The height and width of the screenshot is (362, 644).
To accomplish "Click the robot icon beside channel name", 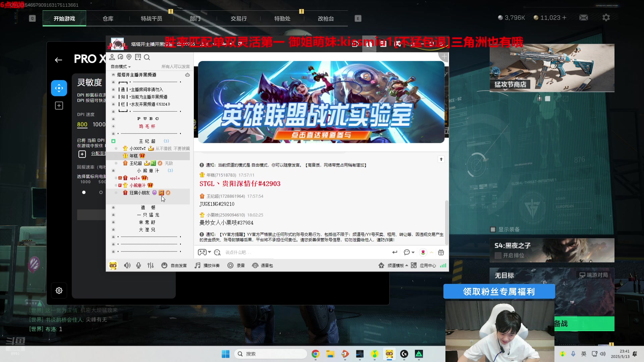I will [x=187, y=75].
